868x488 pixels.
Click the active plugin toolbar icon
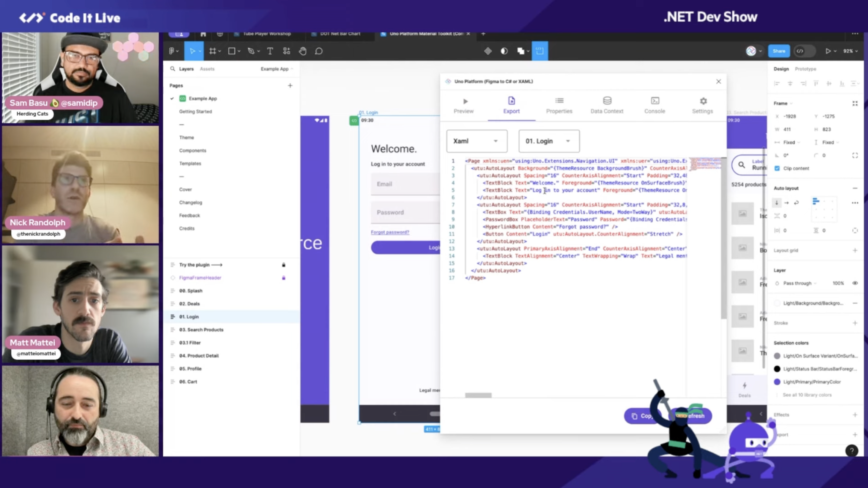pyautogui.click(x=540, y=51)
